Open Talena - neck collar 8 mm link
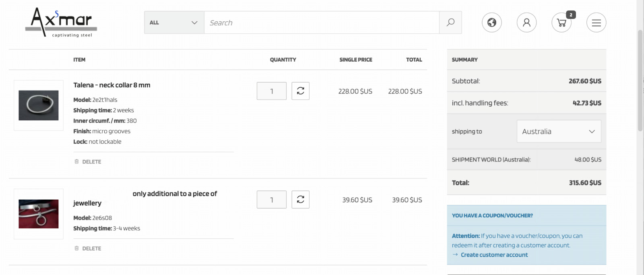 click(x=112, y=85)
